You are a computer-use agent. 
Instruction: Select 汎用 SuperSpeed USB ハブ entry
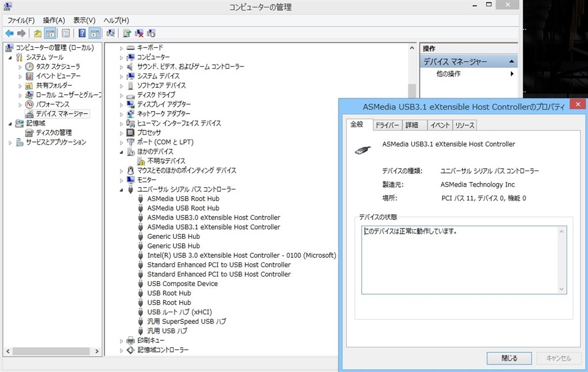[x=187, y=321]
